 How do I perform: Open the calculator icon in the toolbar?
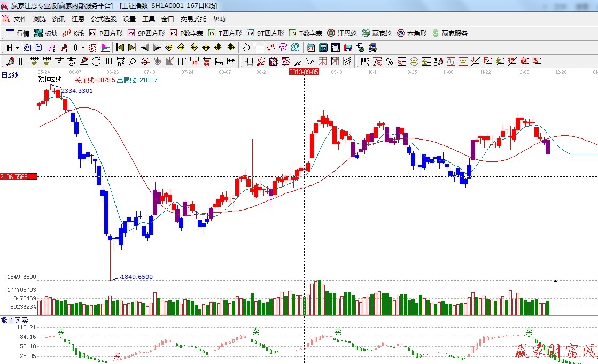click(323, 47)
